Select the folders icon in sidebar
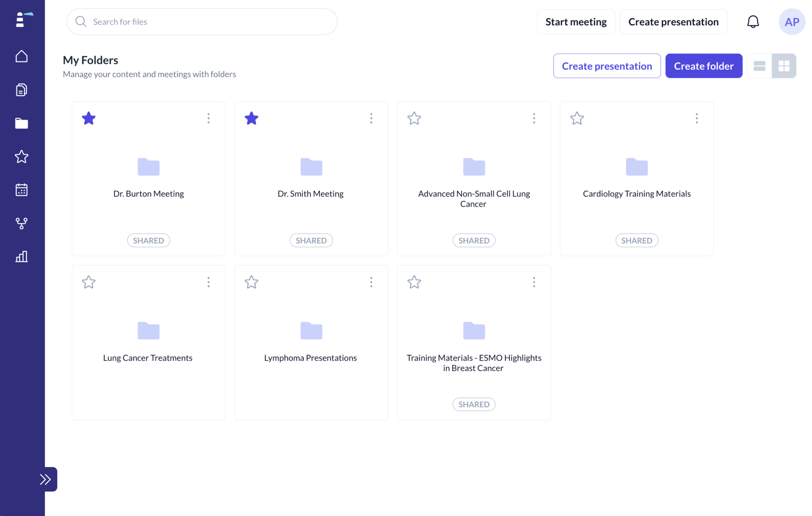 pyautogui.click(x=21, y=123)
